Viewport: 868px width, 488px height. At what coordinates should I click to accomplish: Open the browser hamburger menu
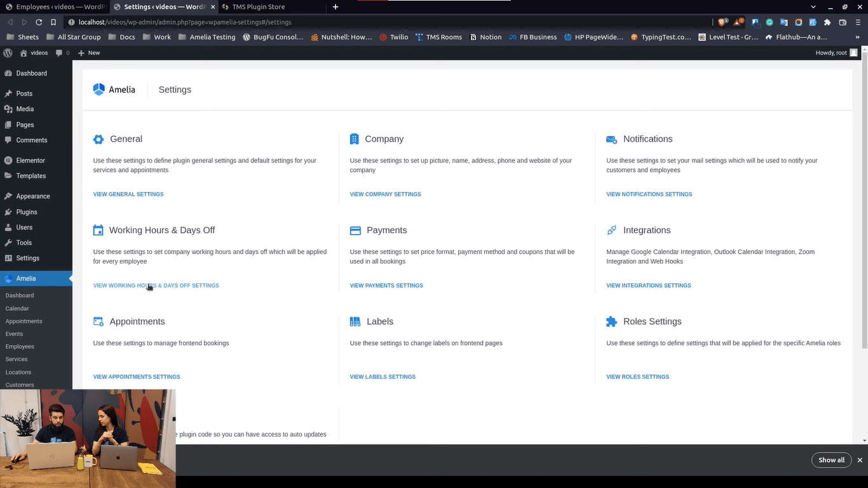858,22
